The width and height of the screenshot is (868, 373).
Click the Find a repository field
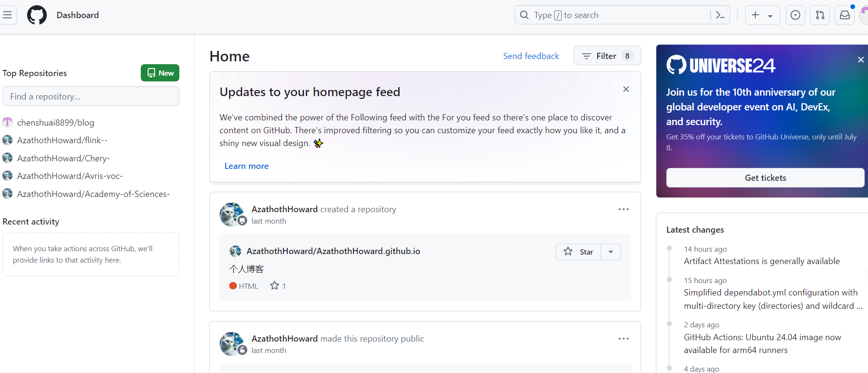tap(91, 97)
